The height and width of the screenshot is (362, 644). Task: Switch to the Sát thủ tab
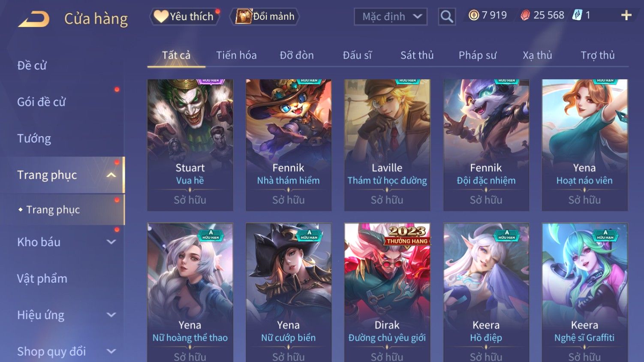coord(417,55)
